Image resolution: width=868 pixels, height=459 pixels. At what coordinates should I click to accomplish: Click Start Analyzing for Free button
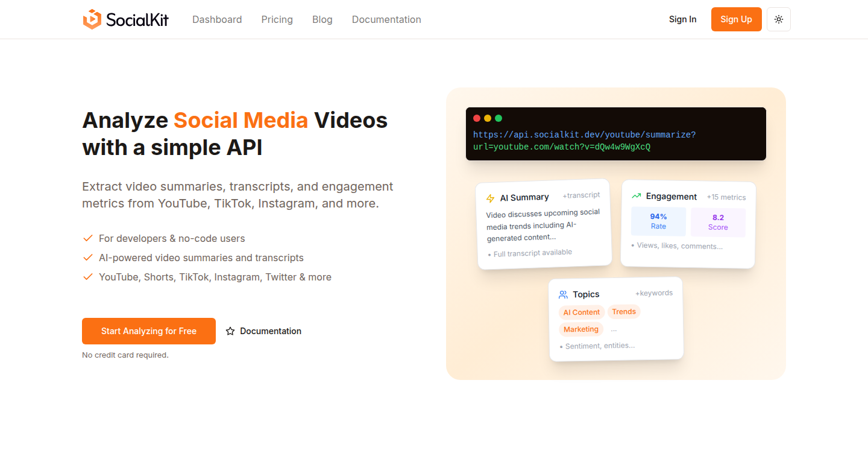(149, 331)
